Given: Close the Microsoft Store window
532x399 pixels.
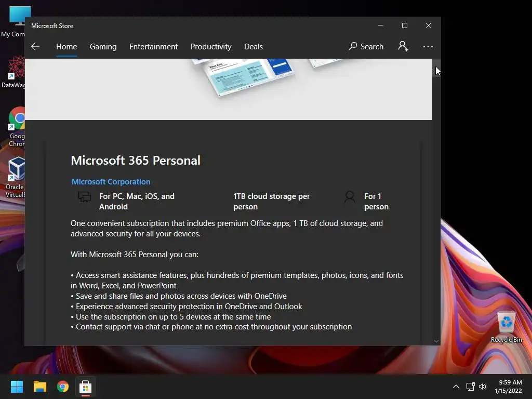Looking at the screenshot, I should coord(429,25).
